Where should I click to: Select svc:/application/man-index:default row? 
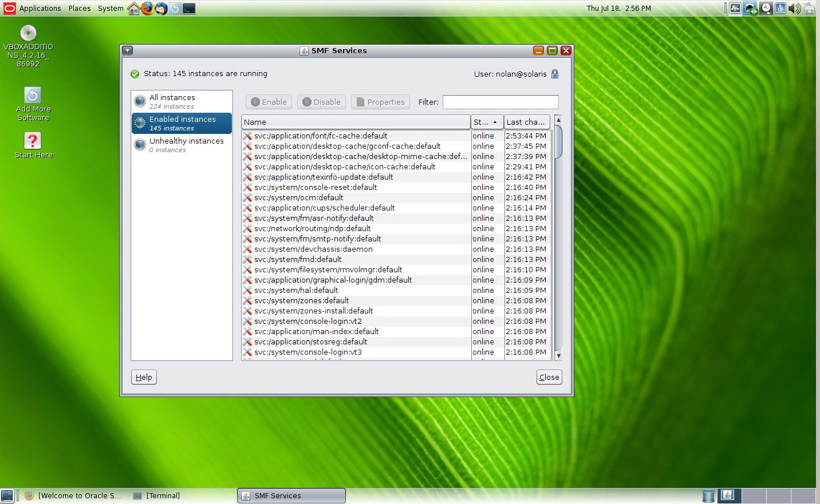396,331
